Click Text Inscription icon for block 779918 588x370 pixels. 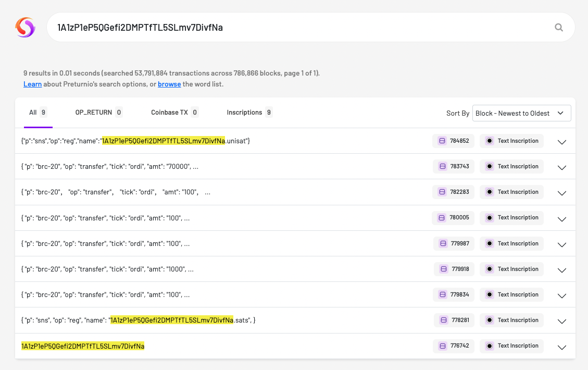point(489,269)
